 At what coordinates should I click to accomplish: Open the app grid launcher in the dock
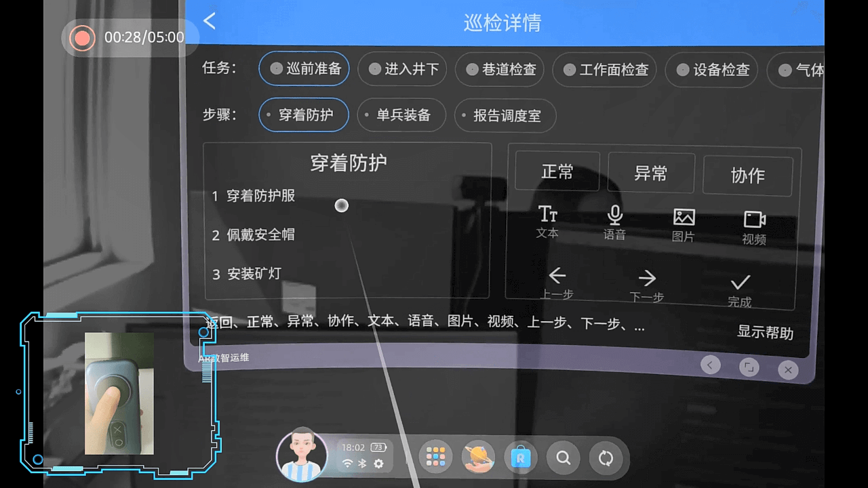[x=435, y=457]
